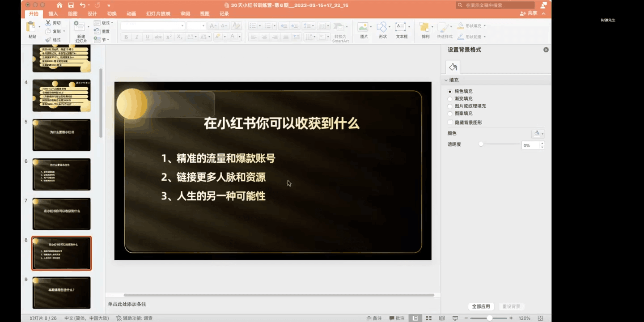Viewport: 644px width, 322px height.
Task: Toggle bold formatting
Action: pyautogui.click(x=126, y=37)
